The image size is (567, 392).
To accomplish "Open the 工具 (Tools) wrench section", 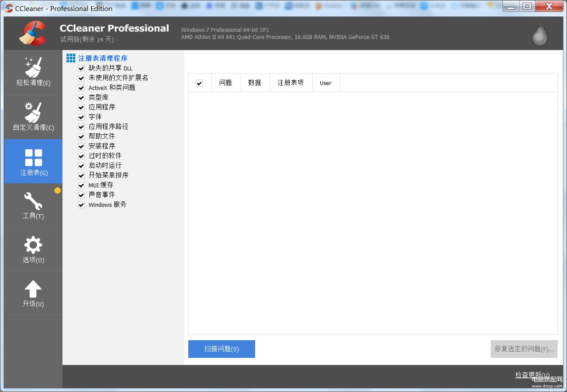I will [33, 205].
